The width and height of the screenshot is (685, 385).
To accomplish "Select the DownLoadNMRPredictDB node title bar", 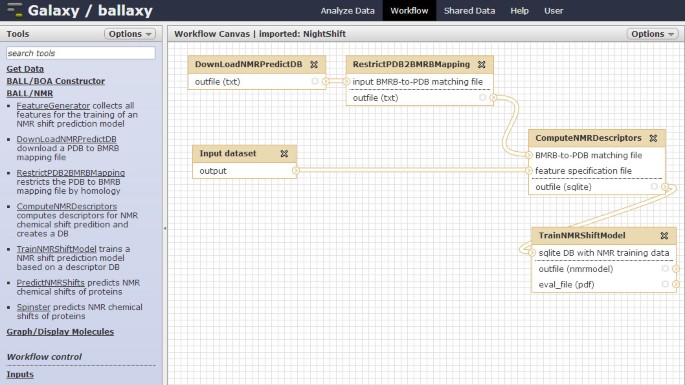I will coord(257,65).
